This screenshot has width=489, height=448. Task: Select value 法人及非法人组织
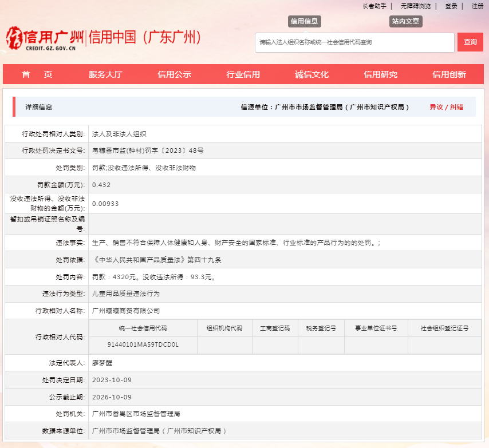119,134
